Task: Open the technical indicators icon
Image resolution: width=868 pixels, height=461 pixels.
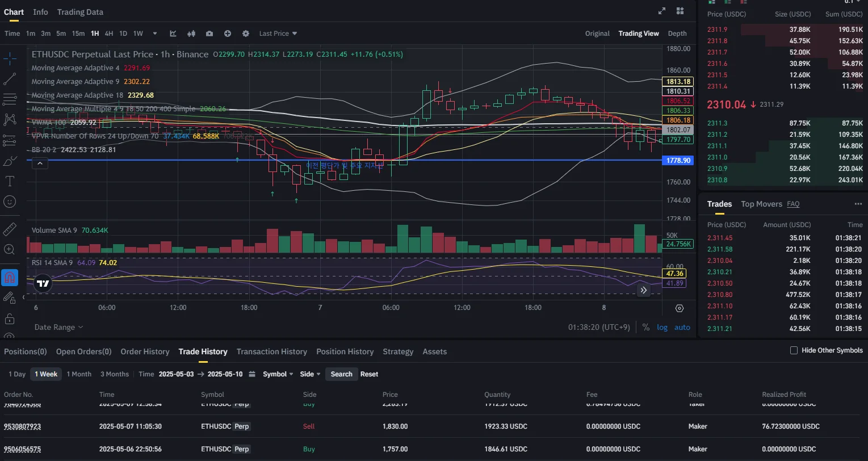Action: [x=173, y=33]
